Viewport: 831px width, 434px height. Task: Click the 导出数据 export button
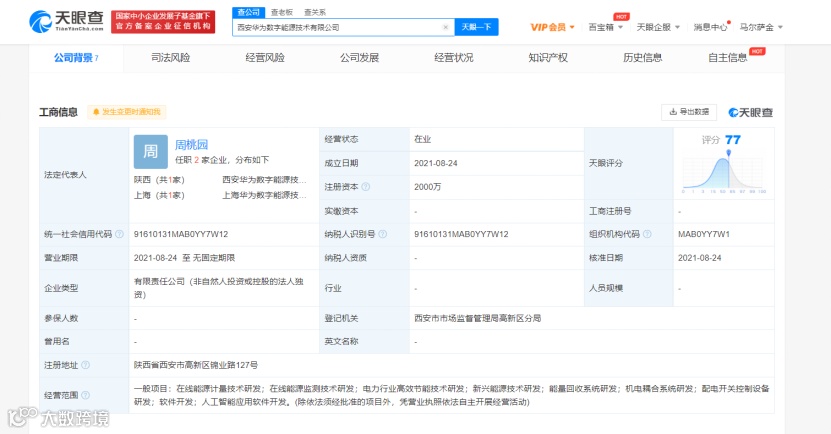pos(689,112)
